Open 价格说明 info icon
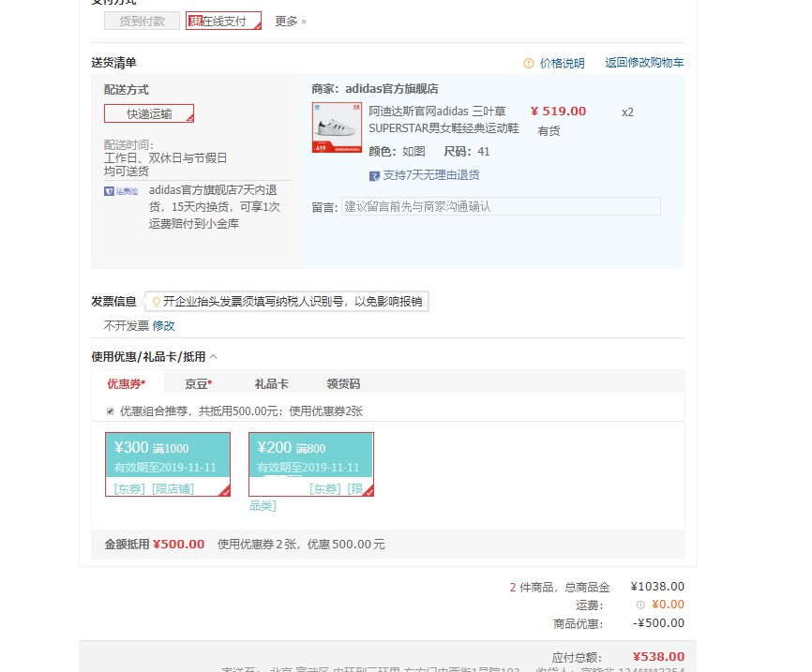The width and height of the screenshot is (812, 672). click(528, 63)
